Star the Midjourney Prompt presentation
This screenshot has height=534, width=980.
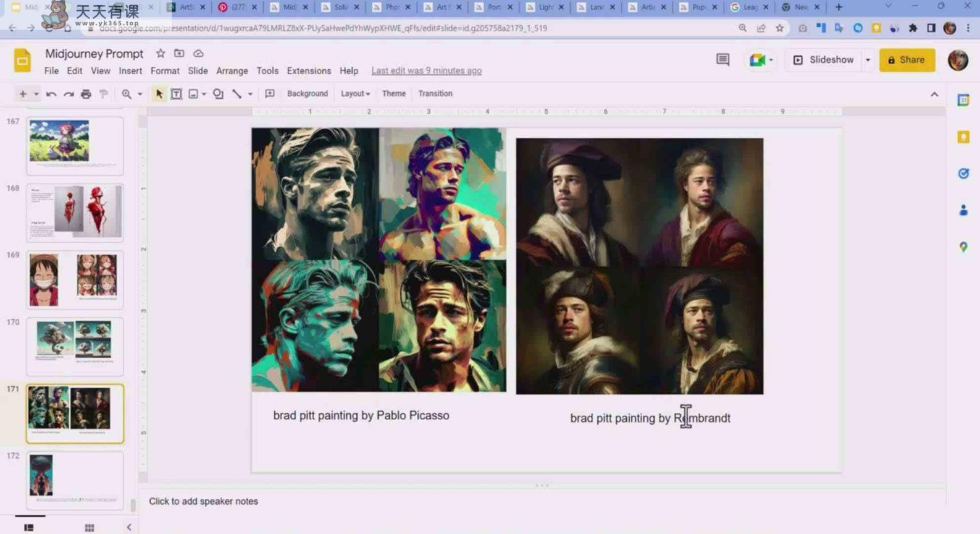coord(161,53)
